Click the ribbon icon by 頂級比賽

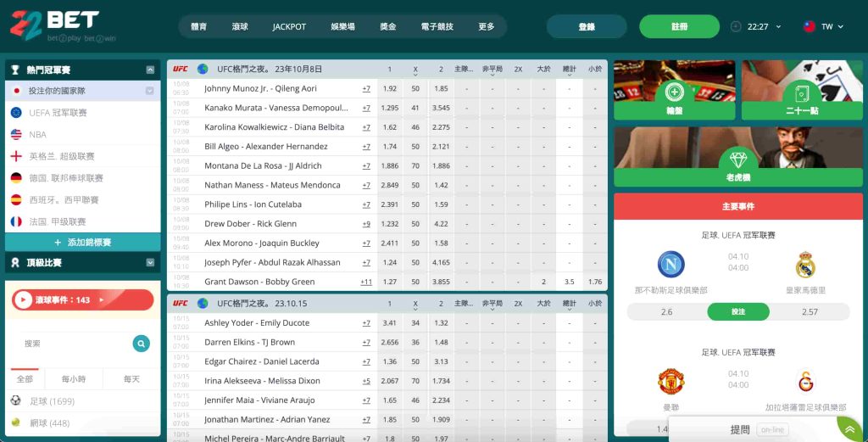15,262
